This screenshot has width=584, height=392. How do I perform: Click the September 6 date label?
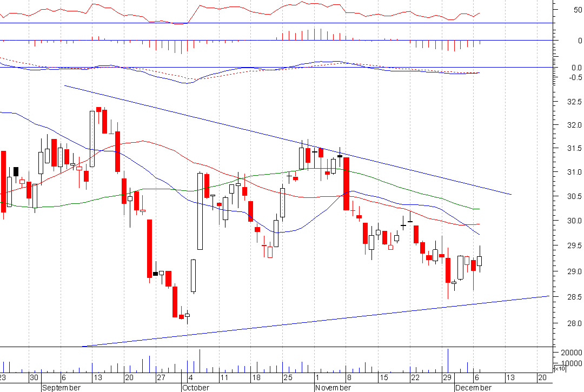pos(64,377)
